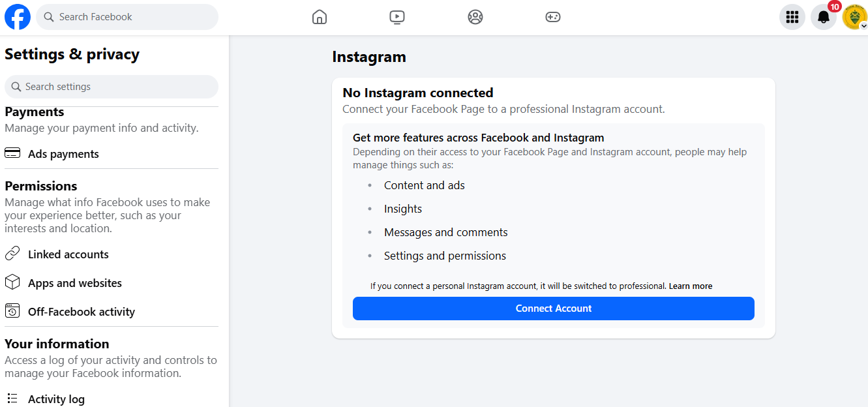The height and width of the screenshot is (407, 868).
Task: Open the Facebook logo home link
Action: pos(18,17)
